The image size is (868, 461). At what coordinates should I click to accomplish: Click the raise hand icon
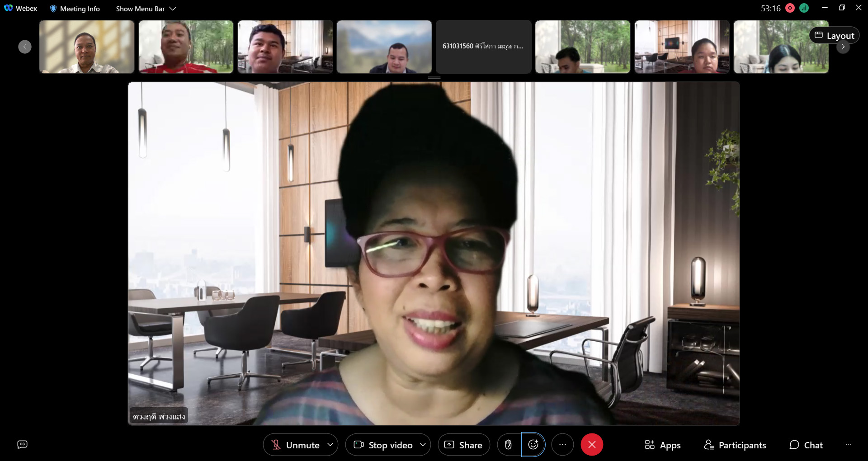pyautogui.click(x=508, y=445)
